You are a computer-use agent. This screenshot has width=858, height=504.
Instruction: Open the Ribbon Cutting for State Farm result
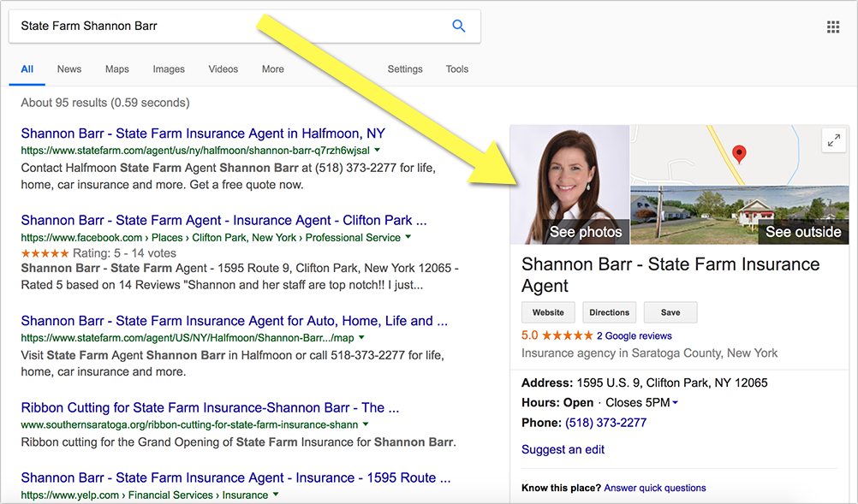click(x=210, y=408)
